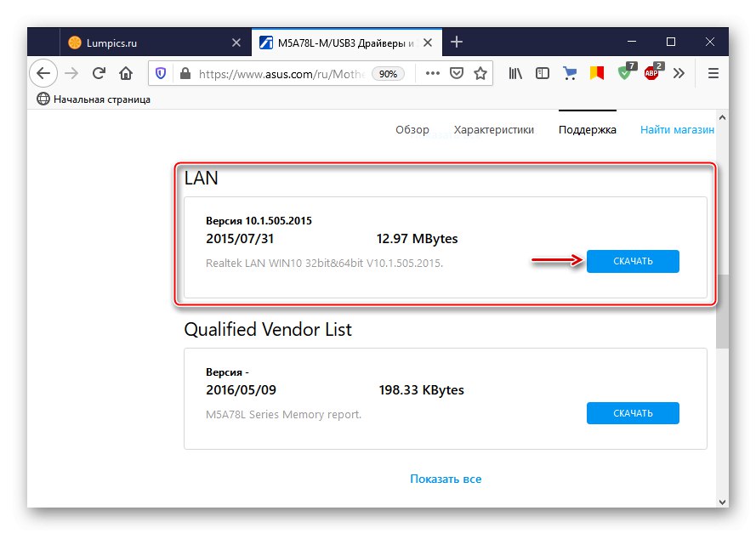Open the browser home page icon
756x539 pixels.
[x=126, y=73]
